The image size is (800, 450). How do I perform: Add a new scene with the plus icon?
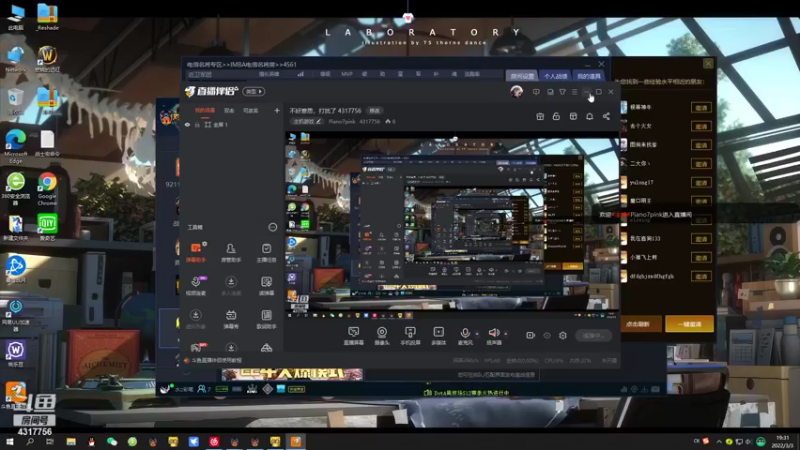click(x=277, y=110)
